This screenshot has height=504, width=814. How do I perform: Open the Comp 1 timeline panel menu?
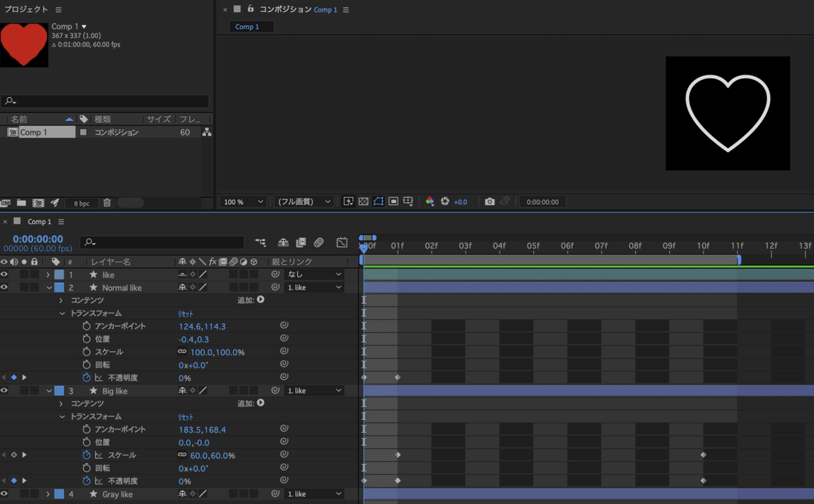tap(61, 222)
